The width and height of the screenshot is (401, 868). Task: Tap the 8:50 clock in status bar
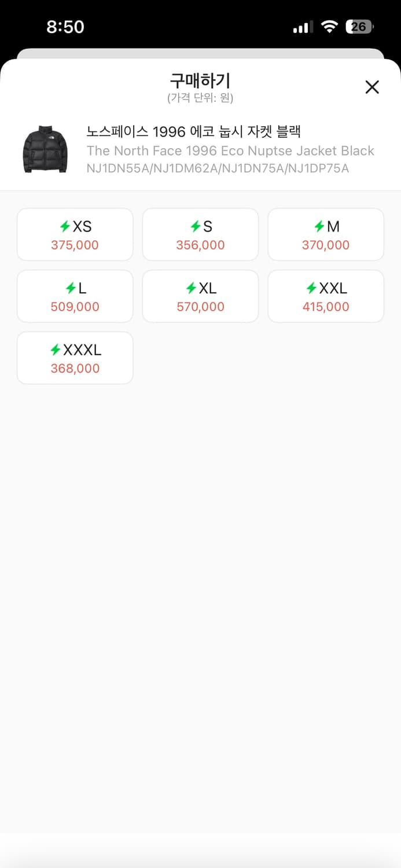pyautogui.click(x=65, y=27)
